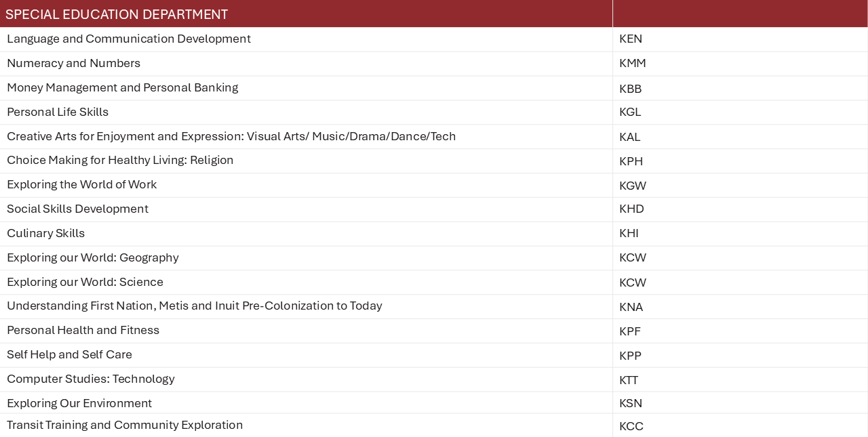Click Computer Studies: Technology
This screenshot has width=868, height=437.
point(91,379)
